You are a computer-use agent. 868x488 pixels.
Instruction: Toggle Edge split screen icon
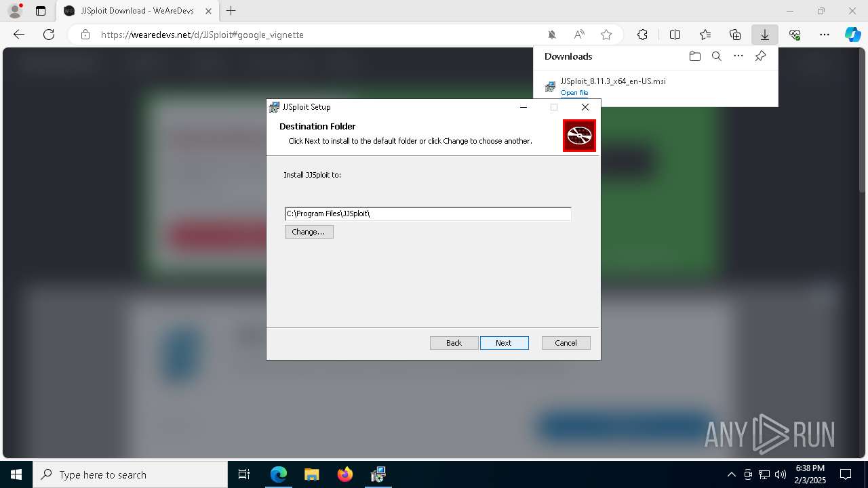(675, 35)
